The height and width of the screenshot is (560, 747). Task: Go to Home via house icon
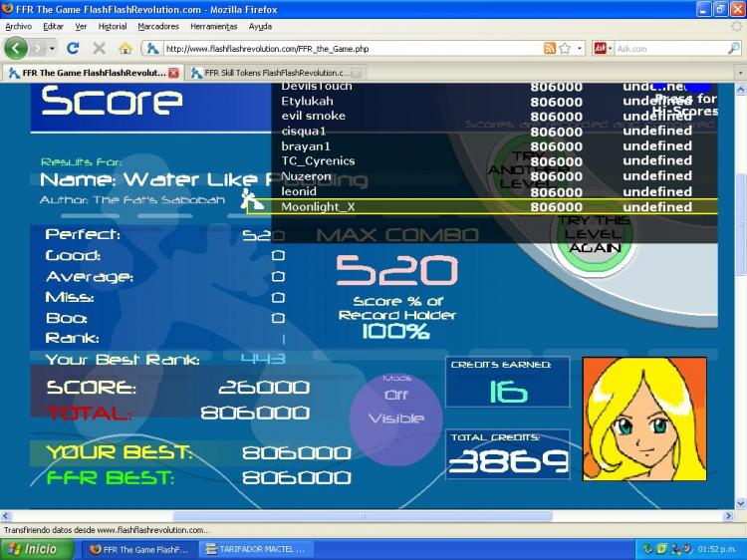125,48
